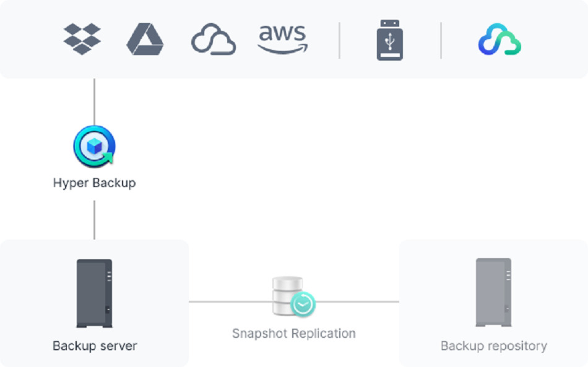The height and width of the screenshot is (367, 588).
Task: Click the Dropbox logo icon
Action: pyautogui.click(x=82, y=39)
